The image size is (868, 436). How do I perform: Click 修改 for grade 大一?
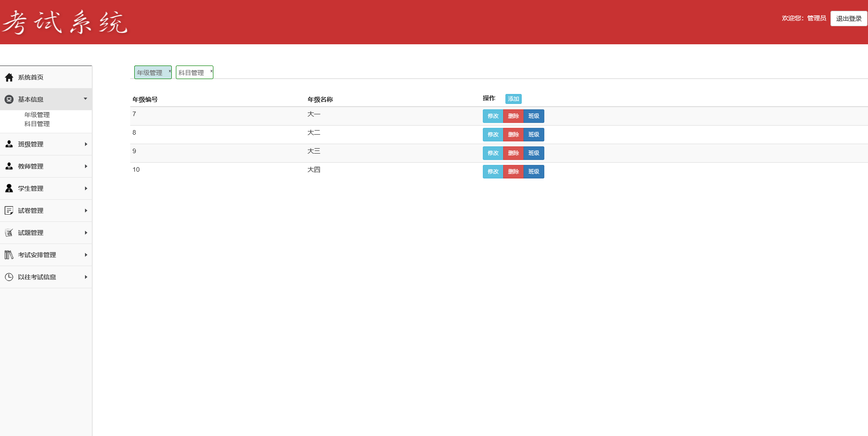click(x=493, y=116)
